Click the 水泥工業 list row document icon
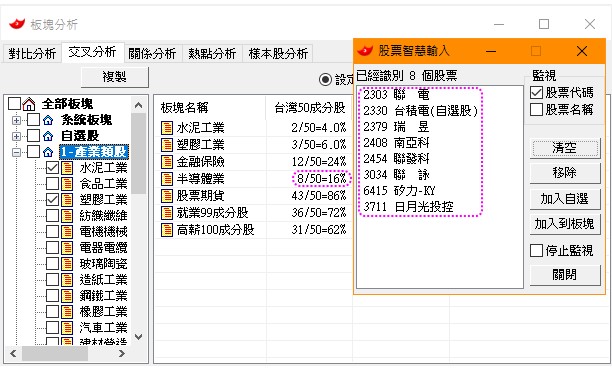612x369 pixels. (x=167, y=128)
